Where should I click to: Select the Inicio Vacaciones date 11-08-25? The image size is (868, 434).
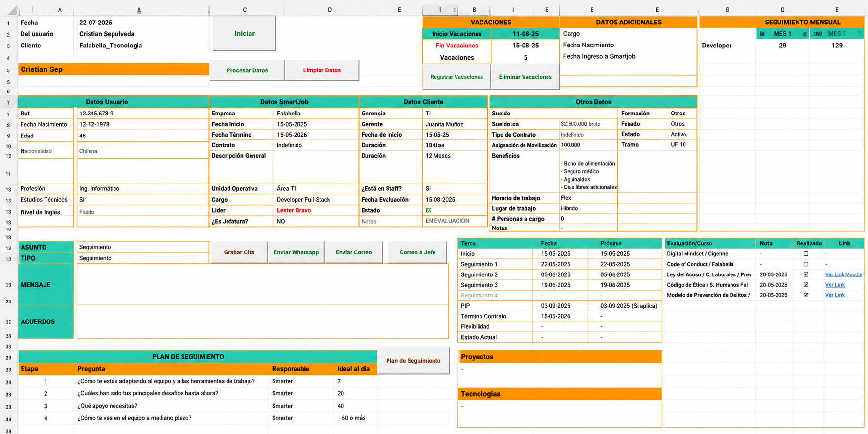pyautogui.click(x=525, y=34)
